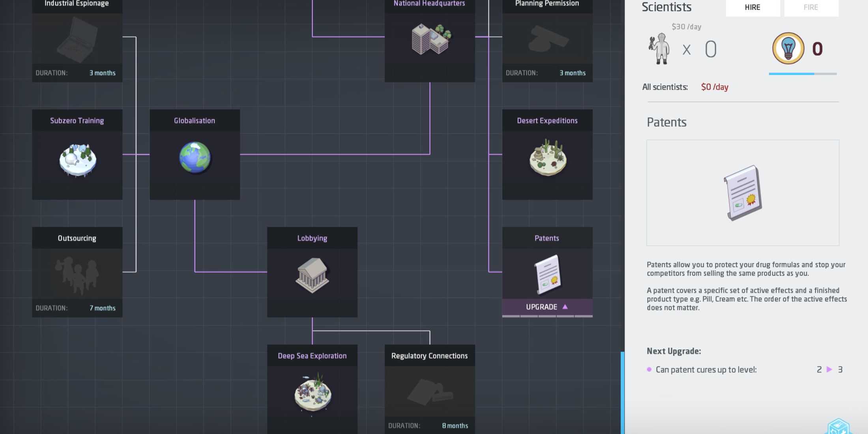Hire a scientist with HIRE button

[x=753, y=7]
